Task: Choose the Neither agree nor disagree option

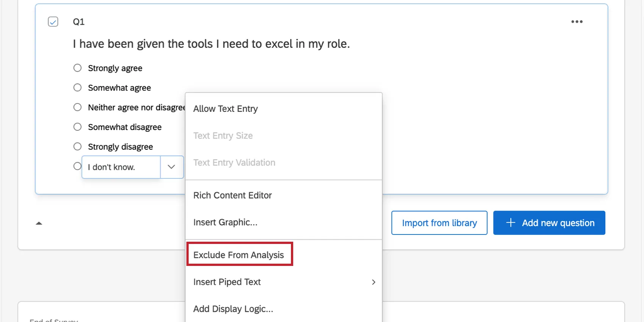Action: tap(78, 108)
